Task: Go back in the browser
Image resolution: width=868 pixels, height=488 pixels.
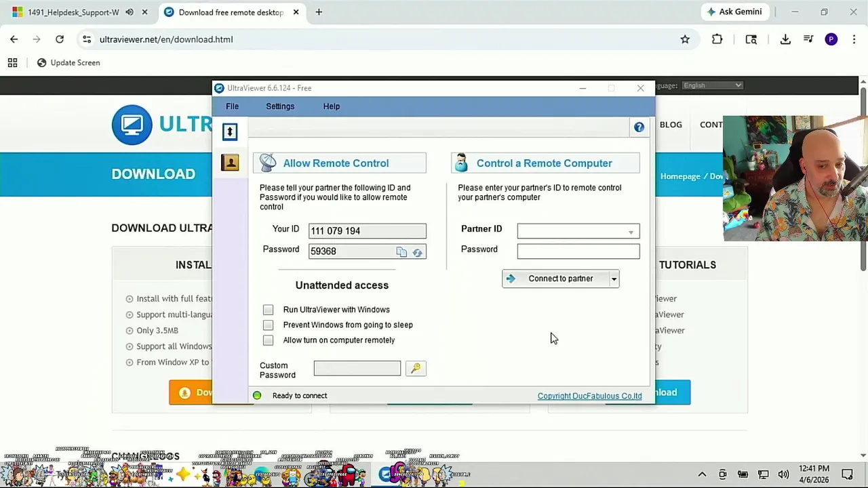Action: tap(14, 39)
